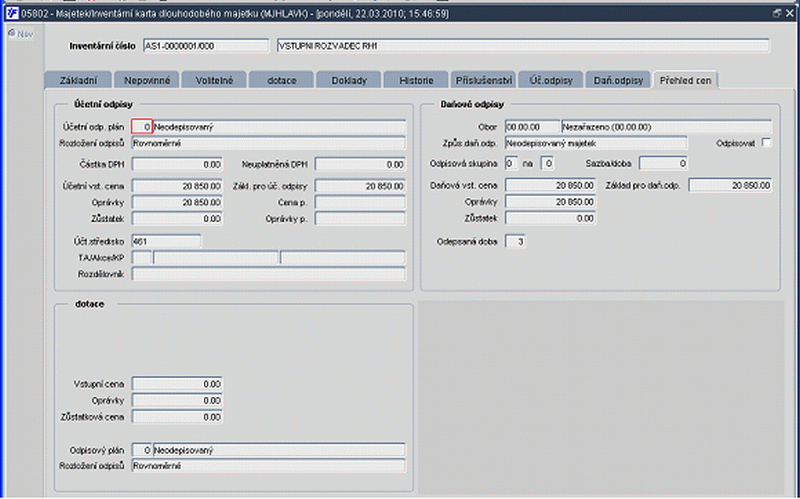Click the Účetní vst. cena field
The image size is (800, 499).
coord(177,186)
